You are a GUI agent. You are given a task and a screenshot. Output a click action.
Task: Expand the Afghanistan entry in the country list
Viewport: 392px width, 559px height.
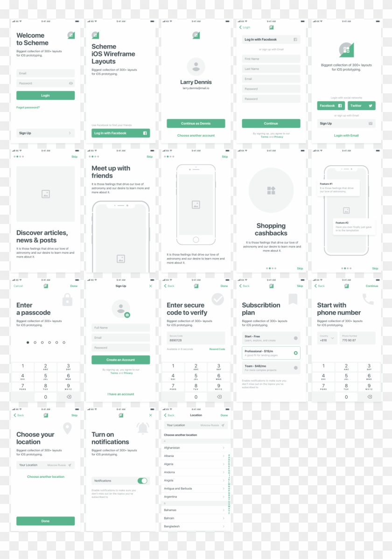coord(195,447)
